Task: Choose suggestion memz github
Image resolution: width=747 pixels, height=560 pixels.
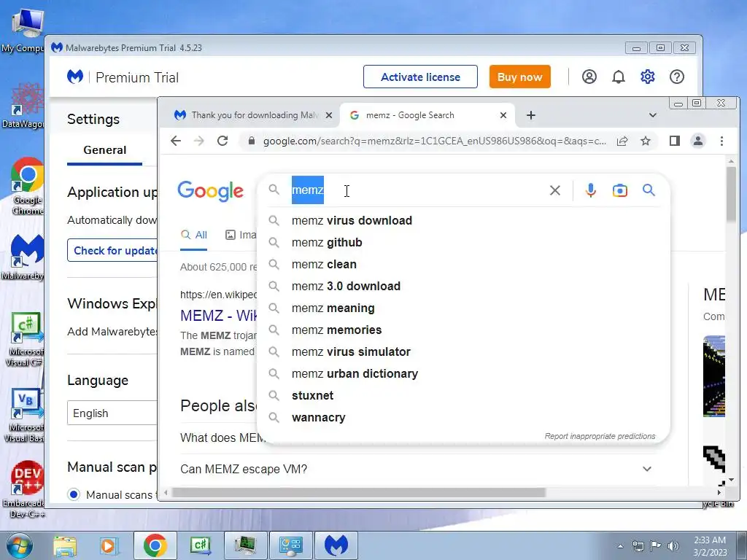Action: tap(463, 242)
